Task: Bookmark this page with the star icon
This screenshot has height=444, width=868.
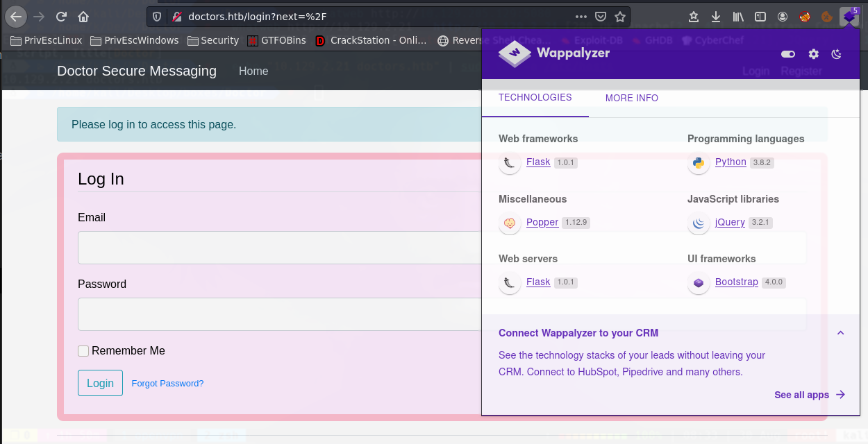Action: (x=620, y=17)
